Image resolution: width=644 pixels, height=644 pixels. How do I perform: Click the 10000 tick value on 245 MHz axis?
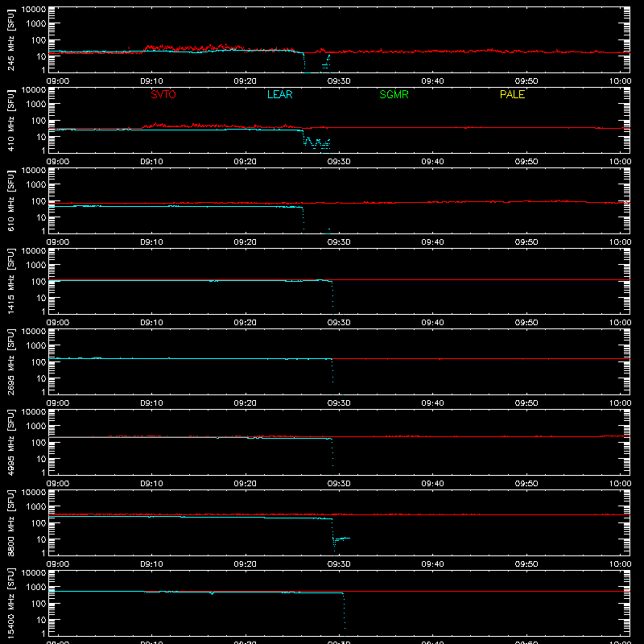[34, 10]
